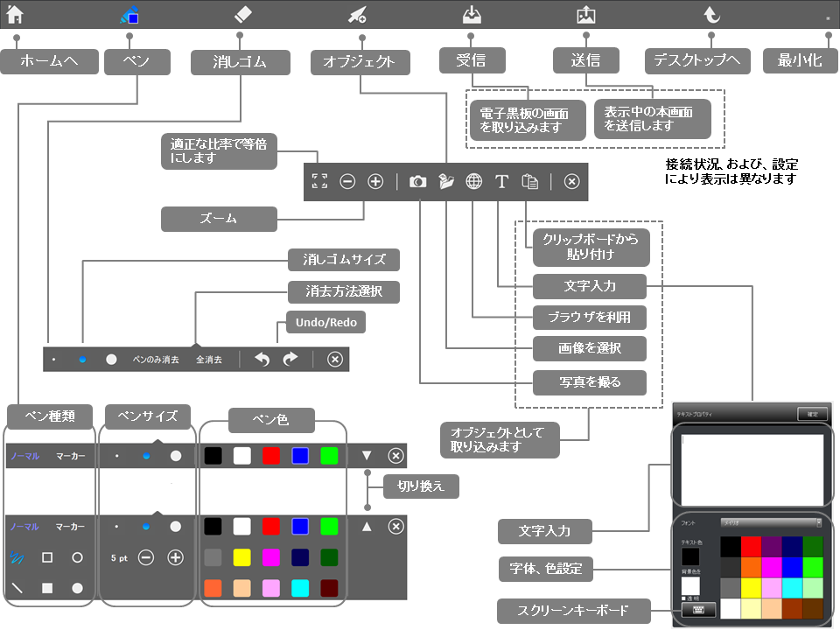Image resolution: width=840 pixels, height=630 pixels.
Task: Select the ノーマル pen type
Action: tap(24, 455)
